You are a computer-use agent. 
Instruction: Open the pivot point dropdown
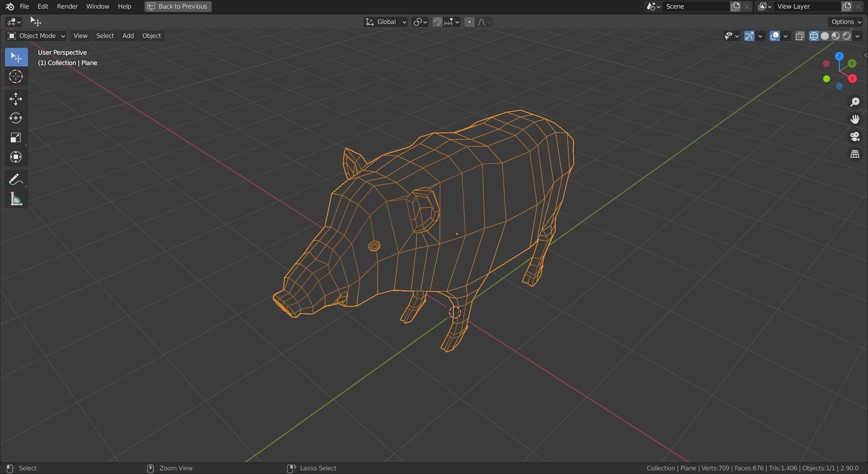tap(420, 22)
